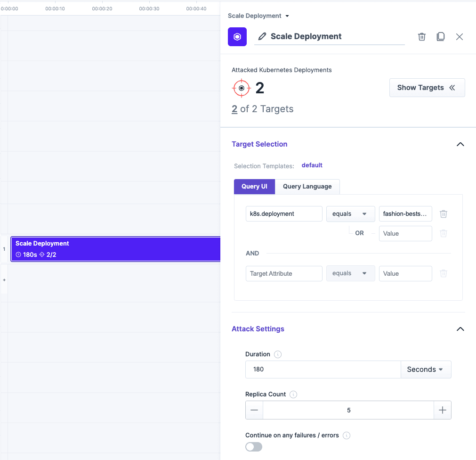
Task: Click the Duration info icon
Action: (278, 354)
